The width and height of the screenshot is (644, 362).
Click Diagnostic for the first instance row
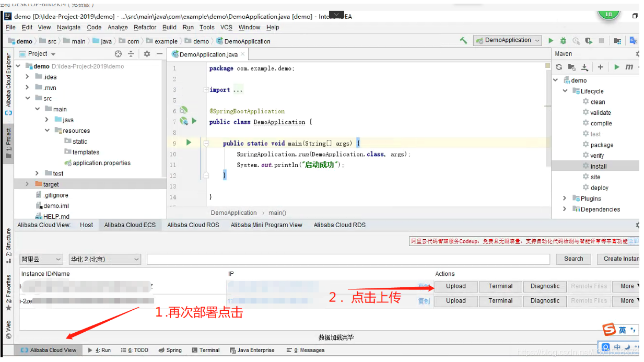click(545, 286)
